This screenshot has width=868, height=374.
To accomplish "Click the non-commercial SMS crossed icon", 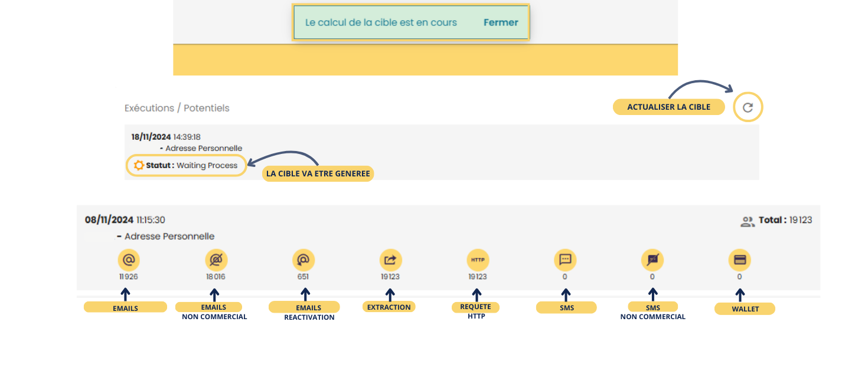I will click(652, 260).
